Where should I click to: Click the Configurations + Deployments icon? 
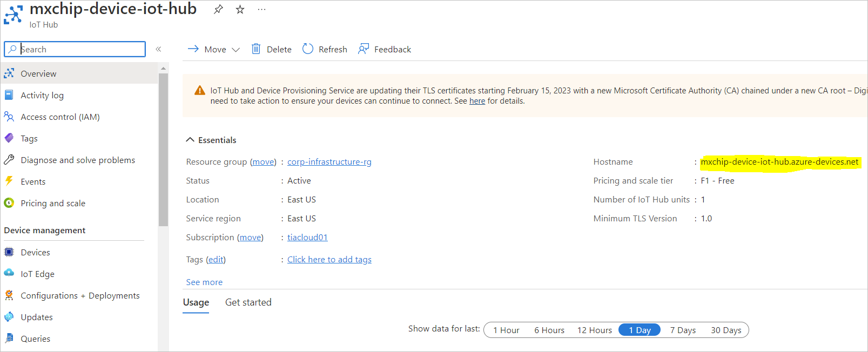pyautogui.click(x=9, y=295)
